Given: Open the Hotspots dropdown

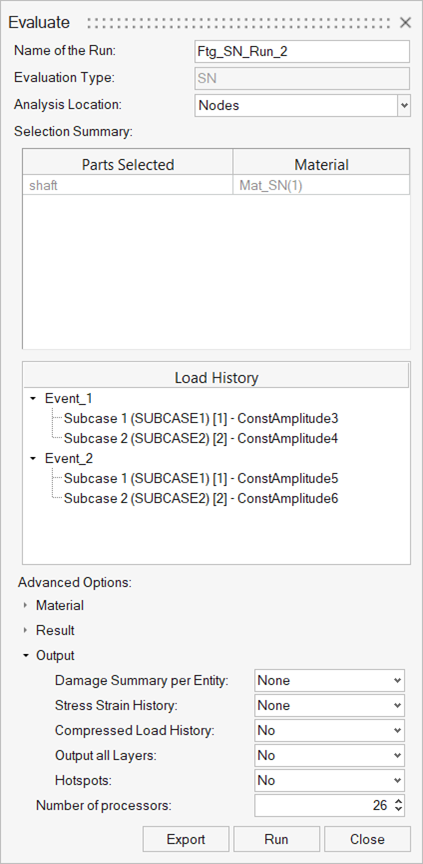Looking at the screenshot, I should click(329, 781).
